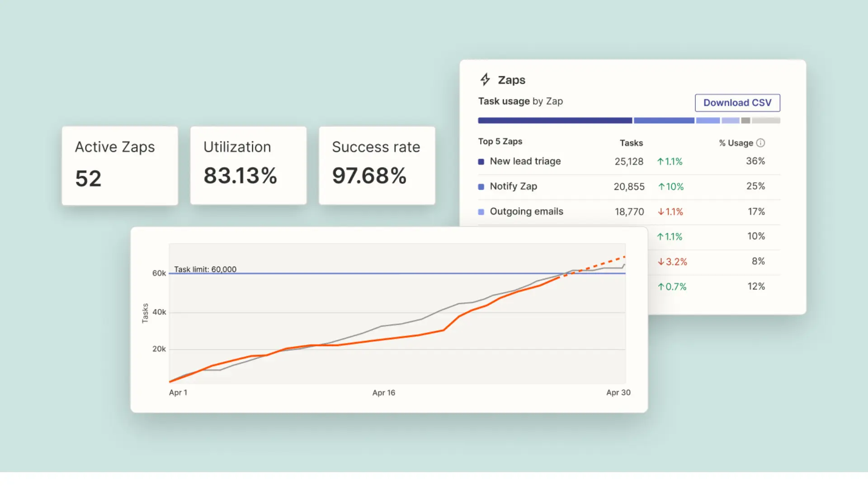Click the Apr 30 axis label

pyautogui.click(x=618, y=393)
